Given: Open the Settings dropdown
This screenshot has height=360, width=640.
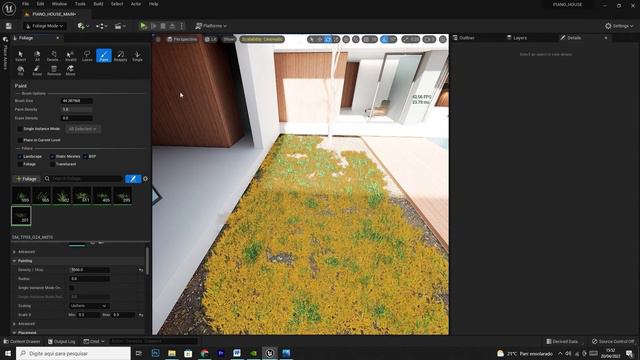Looking at the screenshot, I should [619, 26].
